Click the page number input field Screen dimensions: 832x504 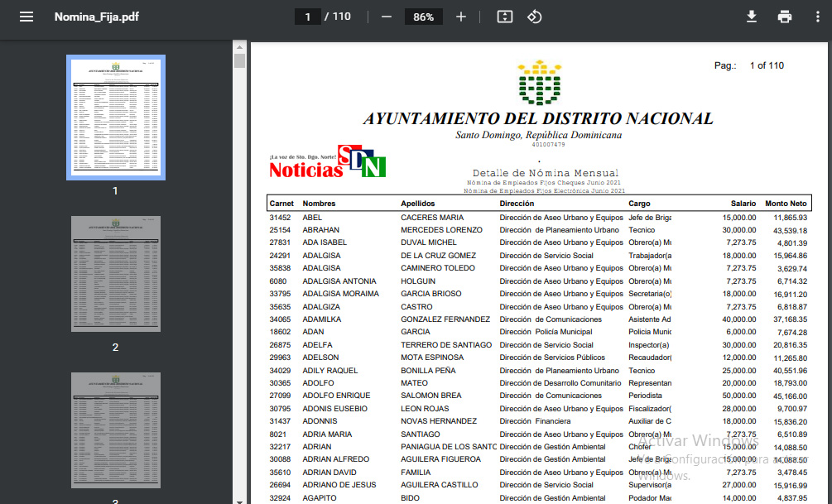click(307, 17)
